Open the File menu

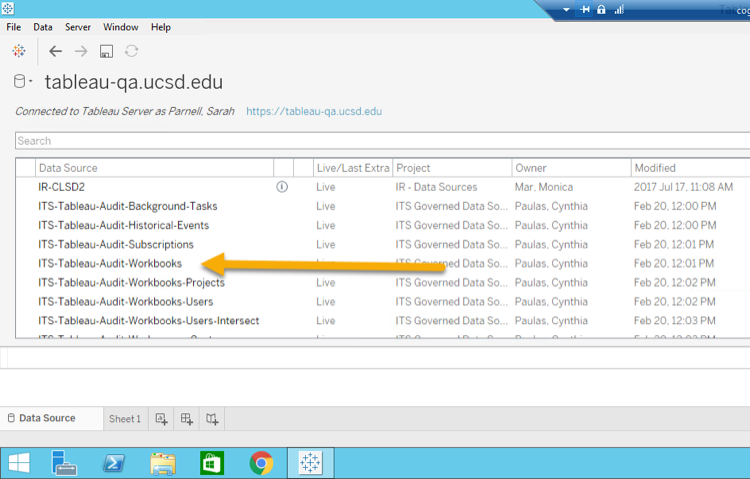tap(13, 27)
